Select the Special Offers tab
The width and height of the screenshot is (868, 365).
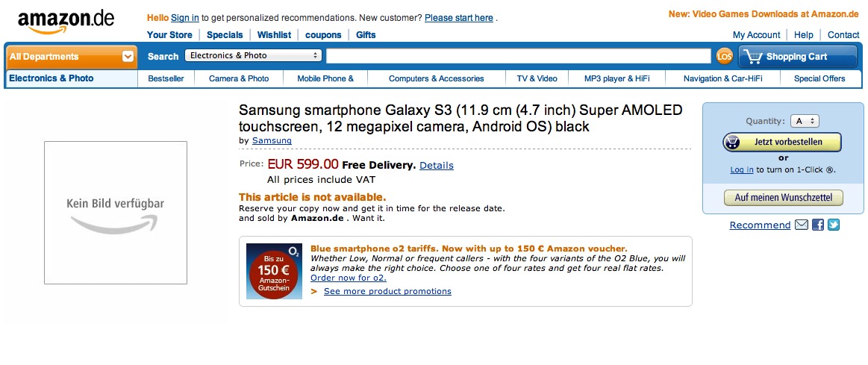(x=819, y=78)
